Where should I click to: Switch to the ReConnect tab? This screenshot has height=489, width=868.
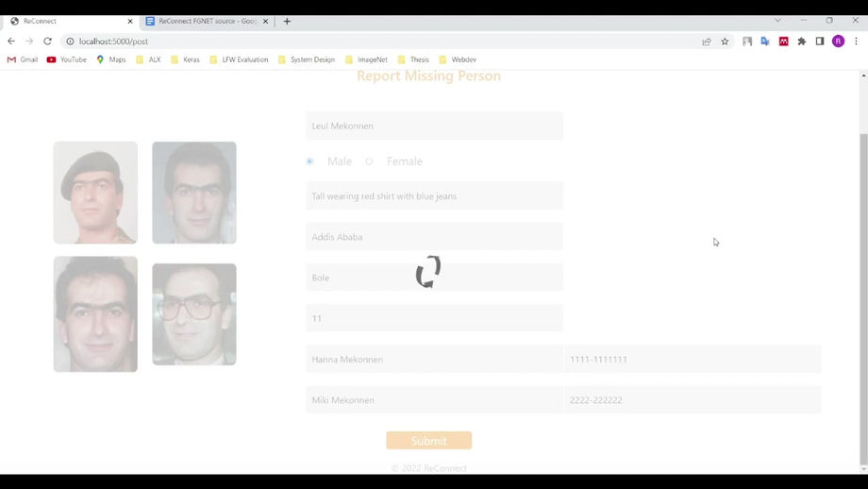(71, 21)
